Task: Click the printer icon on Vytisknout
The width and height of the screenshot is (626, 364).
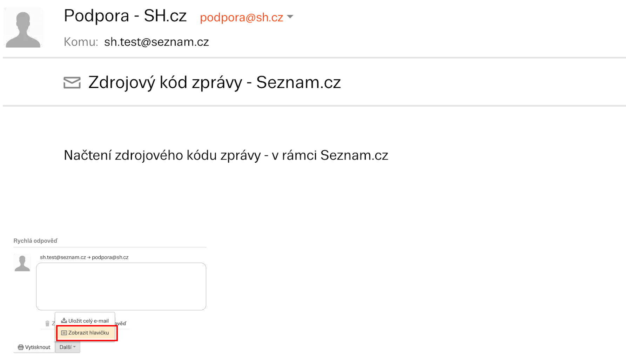Action: pyautogui.click(x=21, y=347)
